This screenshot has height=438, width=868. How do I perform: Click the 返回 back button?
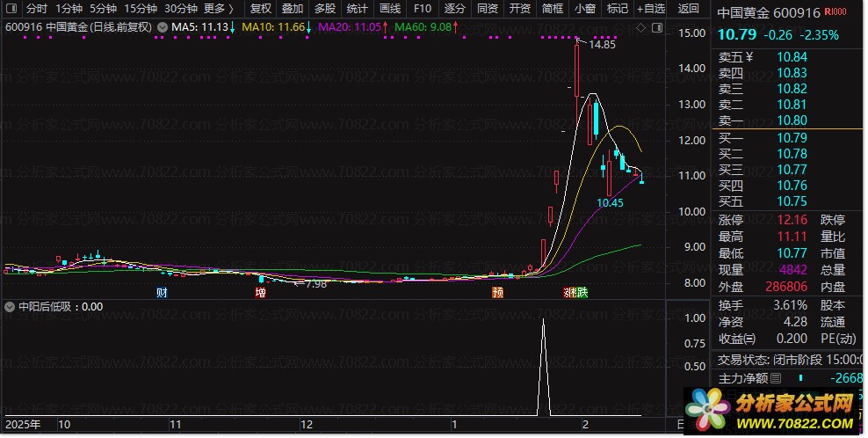688,9
